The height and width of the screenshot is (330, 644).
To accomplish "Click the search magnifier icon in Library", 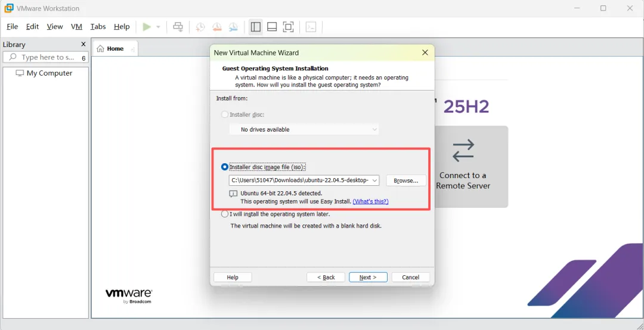I will [13, 57].
